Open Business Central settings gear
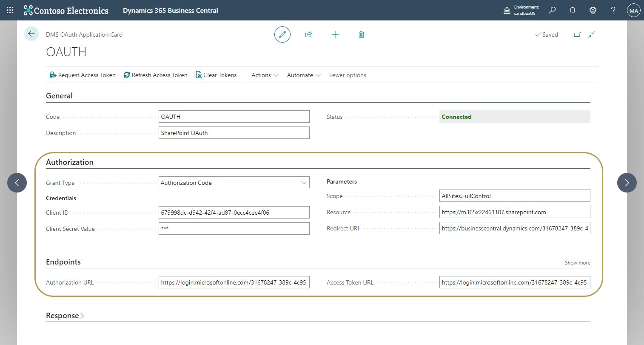 click(x=593, y=10)
